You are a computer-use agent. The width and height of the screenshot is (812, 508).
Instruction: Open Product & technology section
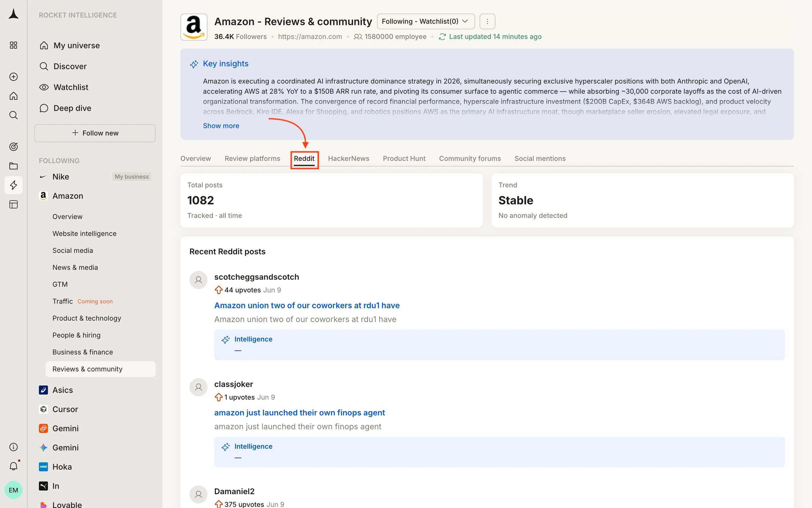(x=87, y=318)
